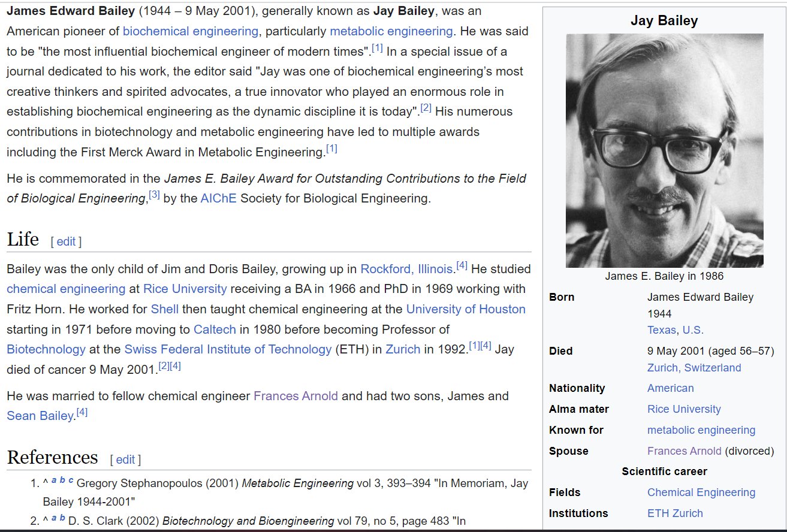Click the Shell company link
This screenshot has width=787, height=532.
164,309
